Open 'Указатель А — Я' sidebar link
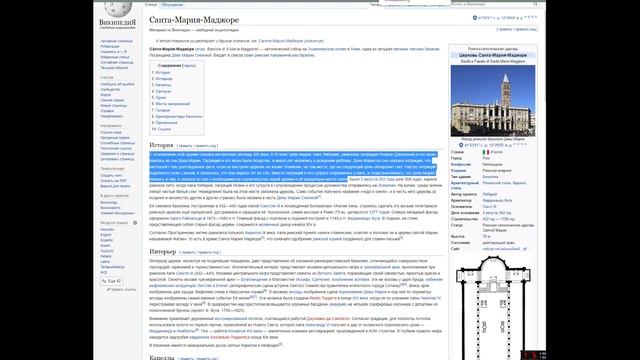This screenshot has height=360, width=640. 113,52
